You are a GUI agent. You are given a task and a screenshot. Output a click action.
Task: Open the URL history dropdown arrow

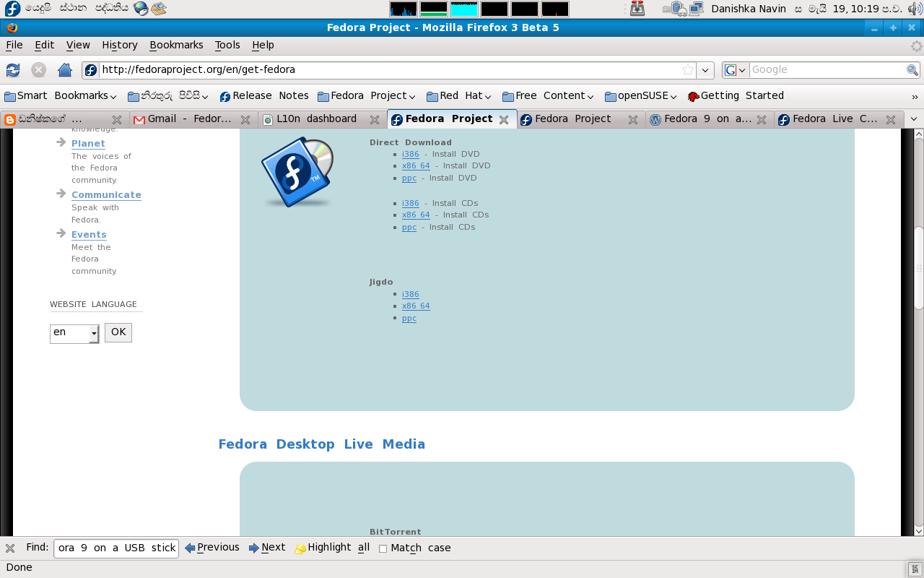(x=706, y=70)
